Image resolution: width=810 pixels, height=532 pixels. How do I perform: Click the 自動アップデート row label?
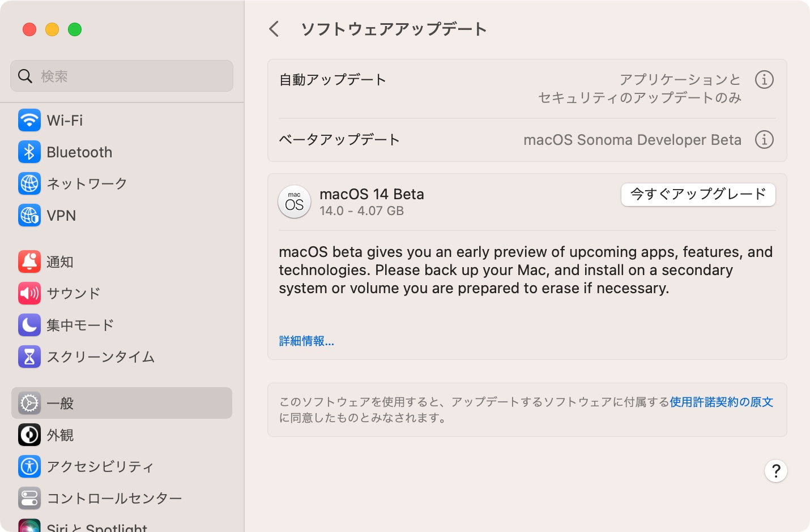click(x=332, y=80)
